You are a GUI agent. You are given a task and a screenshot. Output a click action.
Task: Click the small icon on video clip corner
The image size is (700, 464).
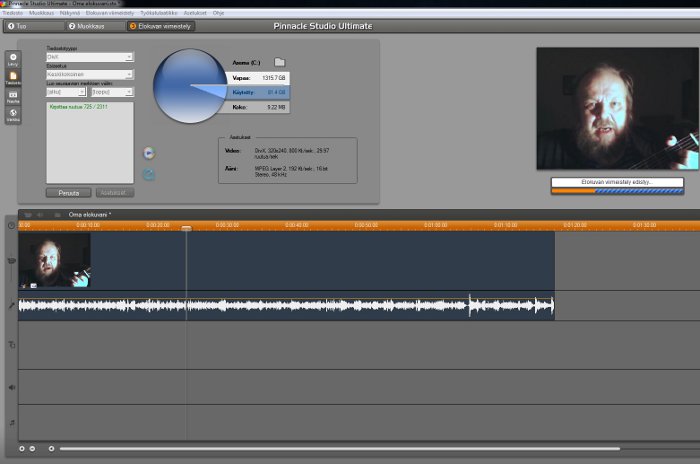(x=33, y=285)
